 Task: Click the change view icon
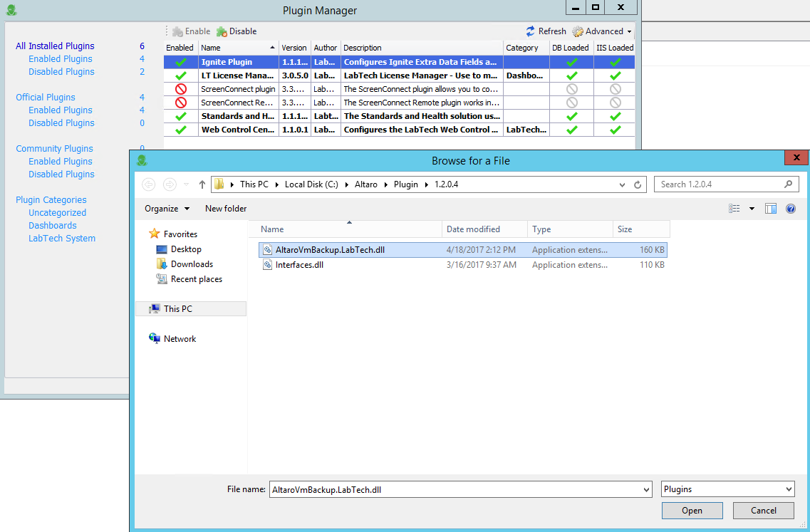point(734,209)
